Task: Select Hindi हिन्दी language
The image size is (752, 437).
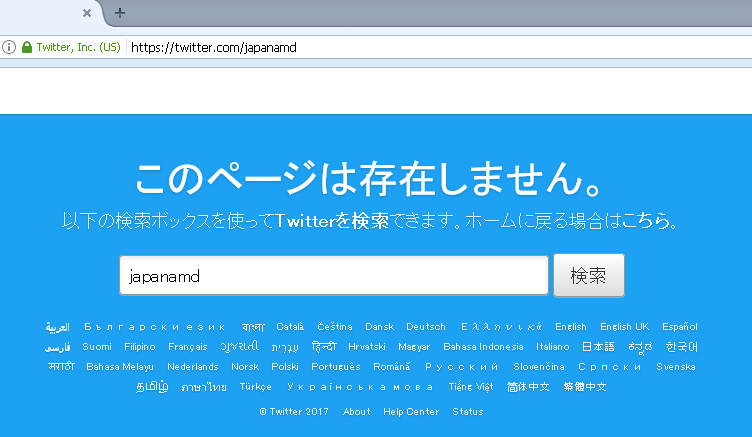Action: [x=324, y=346]
